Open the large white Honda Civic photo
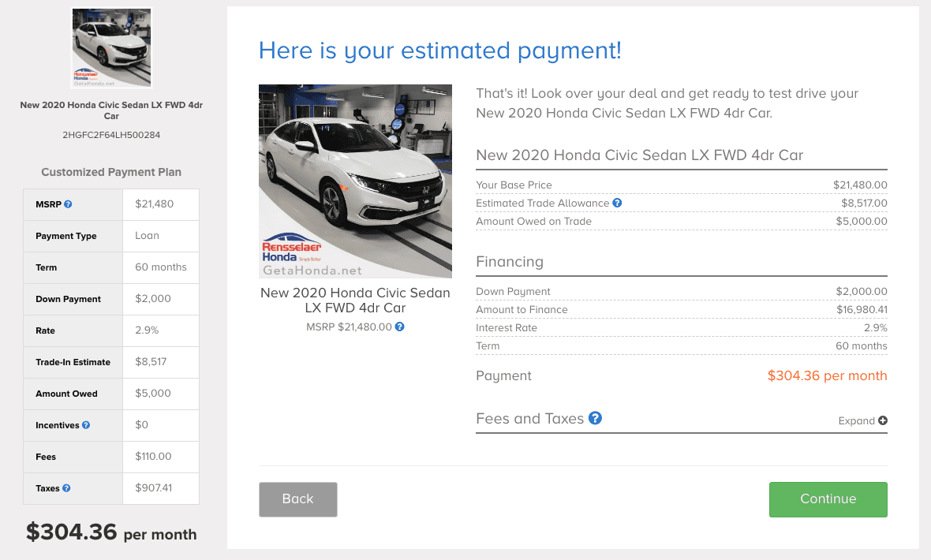 [x=355, y=181]
